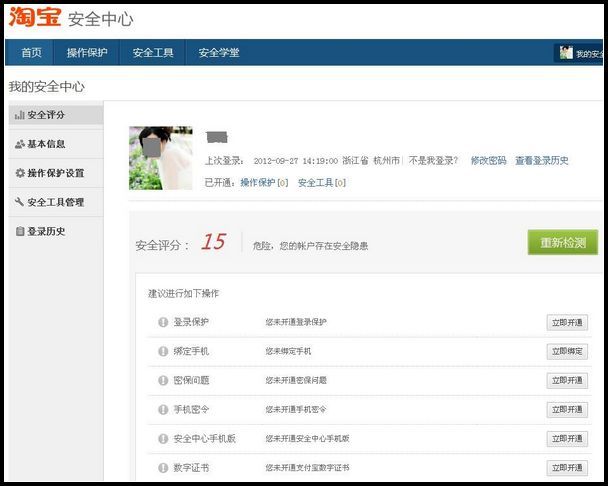This screenshot has width=608, height=486.
Task: Click the small avatar icon in top-right
Action: pyautogui.click(x=566, y=53)
